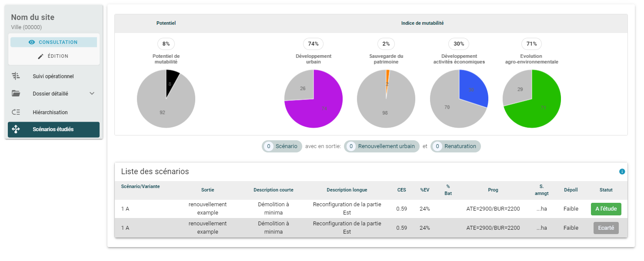This screenshot has width=644, height=261.
Task: Expand the Dossier détaillé chevron
Action: click(92, 93)
